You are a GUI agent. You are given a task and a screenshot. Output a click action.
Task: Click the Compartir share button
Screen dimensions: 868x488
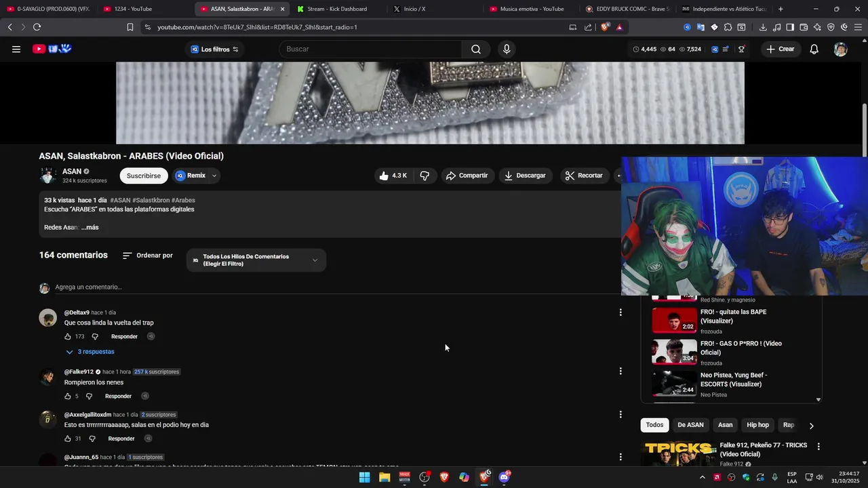pos(467,176)
